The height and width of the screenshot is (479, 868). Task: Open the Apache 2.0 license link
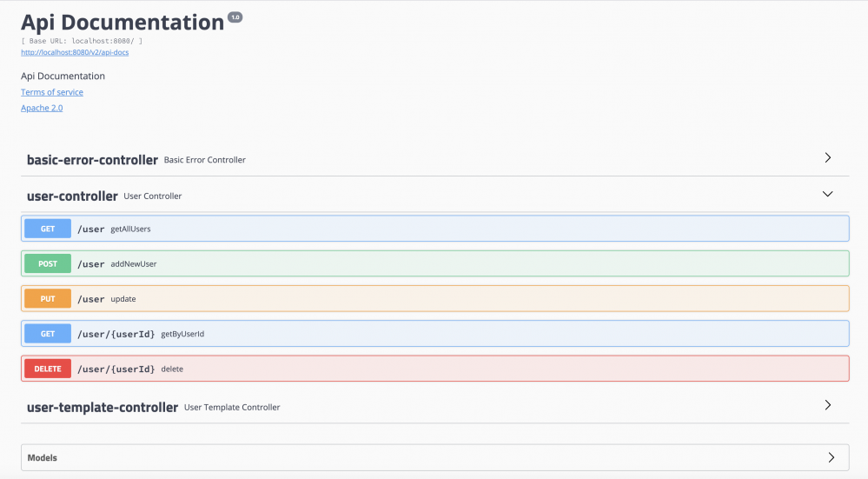[42, 108]
